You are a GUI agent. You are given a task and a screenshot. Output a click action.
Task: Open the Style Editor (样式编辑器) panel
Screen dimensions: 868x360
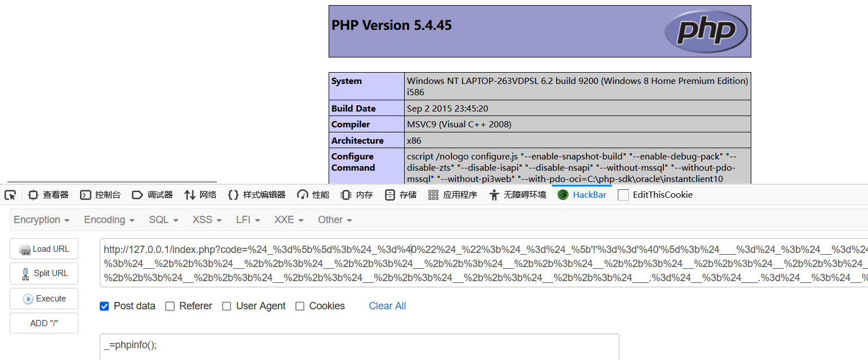[257, 195]
